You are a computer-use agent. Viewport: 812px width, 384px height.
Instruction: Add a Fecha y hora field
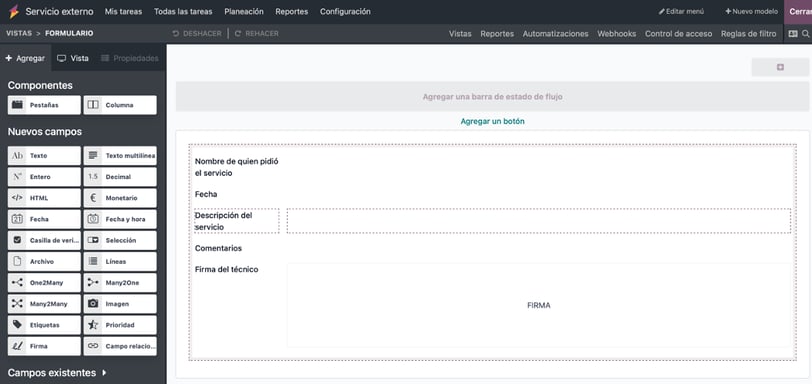[x=120, y=219]
